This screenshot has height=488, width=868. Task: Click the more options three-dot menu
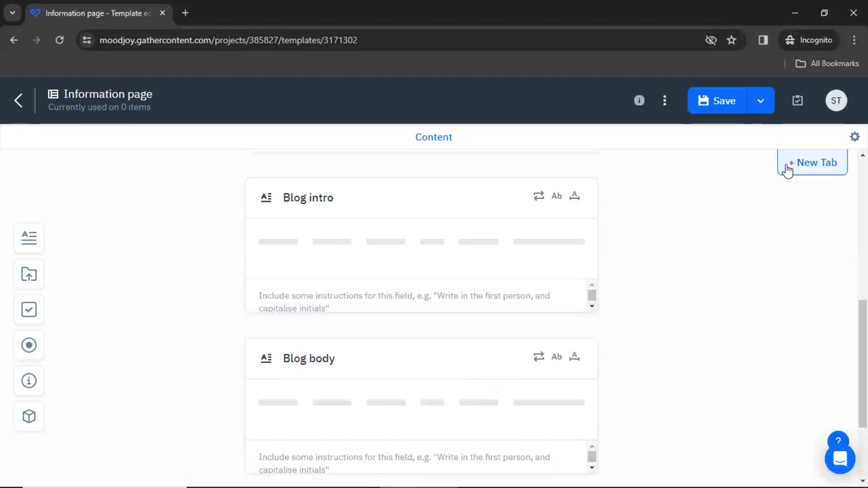[x=664, y=100]
